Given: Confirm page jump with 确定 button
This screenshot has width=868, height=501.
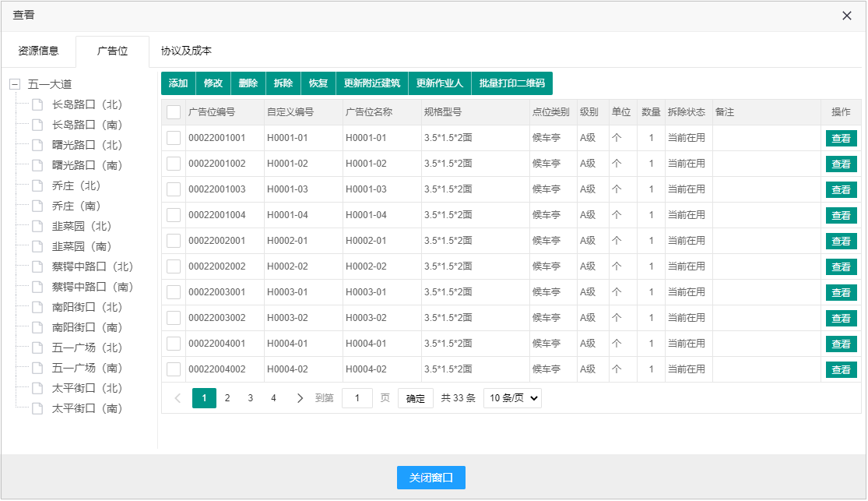Looking at the screenshot, I should (415, 398).
